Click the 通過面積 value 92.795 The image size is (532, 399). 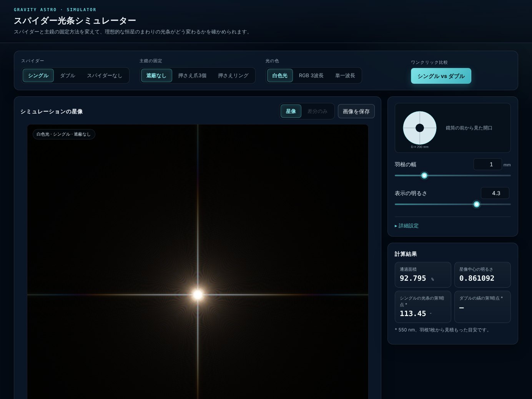[413, 278]
